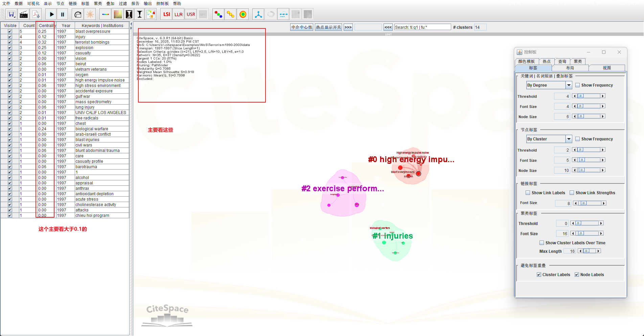The width and height of the screenshot is (644, 336).
Task: Click the Pause button in toolbar
Action: tap(63, 14)
